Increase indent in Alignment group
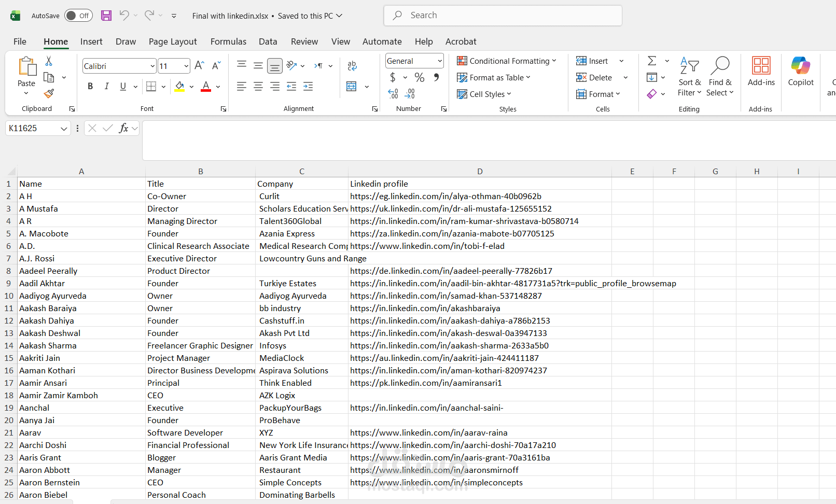 (308, 87)
